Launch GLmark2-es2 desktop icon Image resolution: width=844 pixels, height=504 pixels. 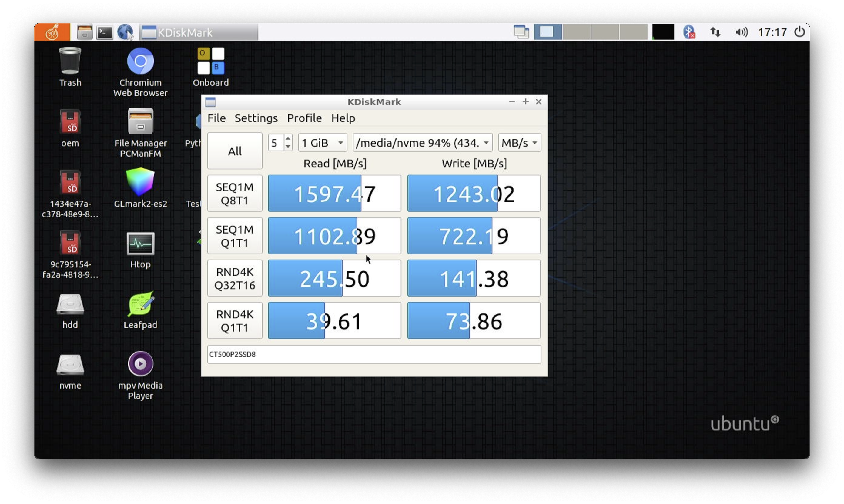click(x=140, y=188)
